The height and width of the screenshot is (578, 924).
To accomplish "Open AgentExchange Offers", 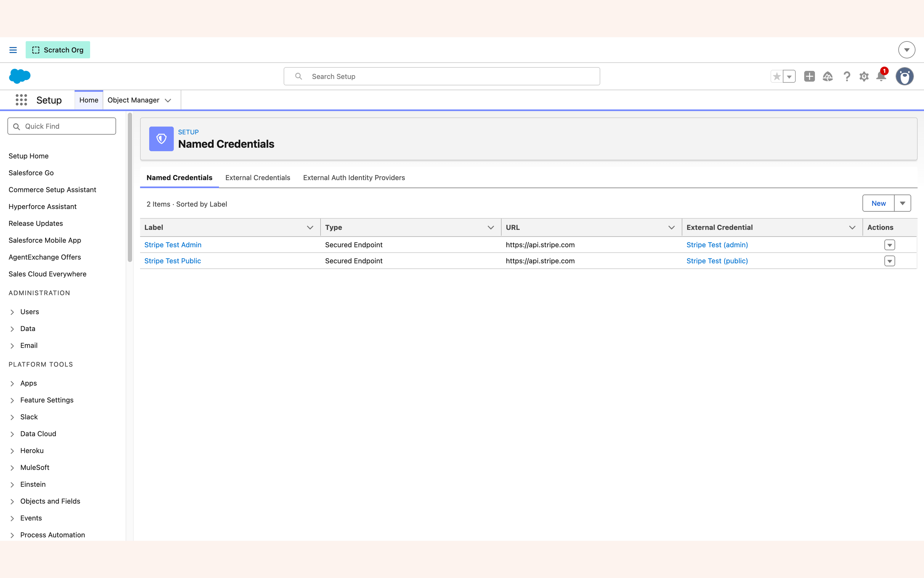I will tap(45, 257).
